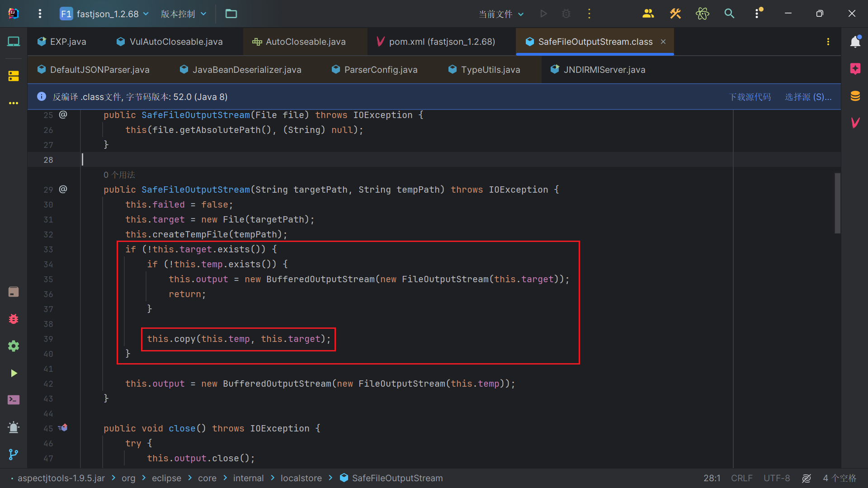Show more tool windows (ellipsis)
This screenshot has height=488, width=868.
14,103
